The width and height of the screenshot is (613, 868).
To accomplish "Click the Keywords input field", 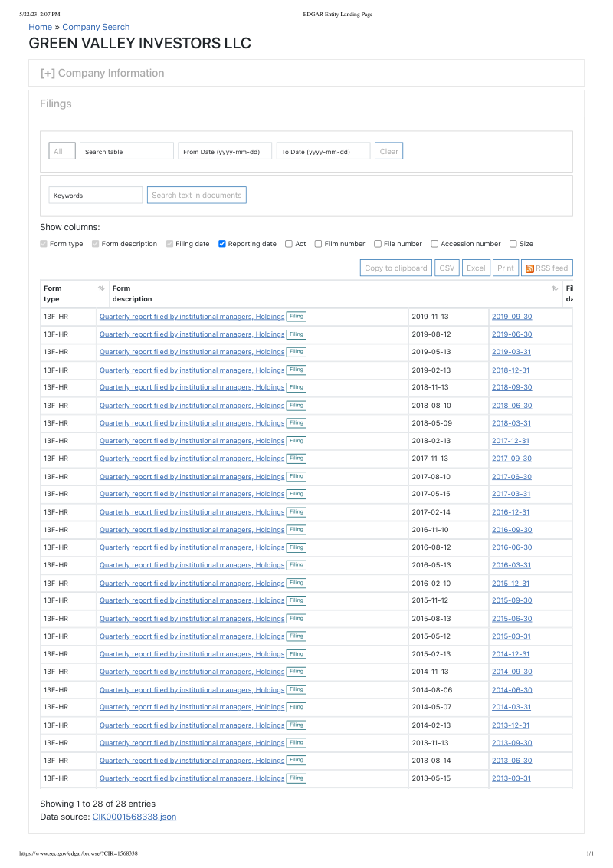I will tap(96, 195).
